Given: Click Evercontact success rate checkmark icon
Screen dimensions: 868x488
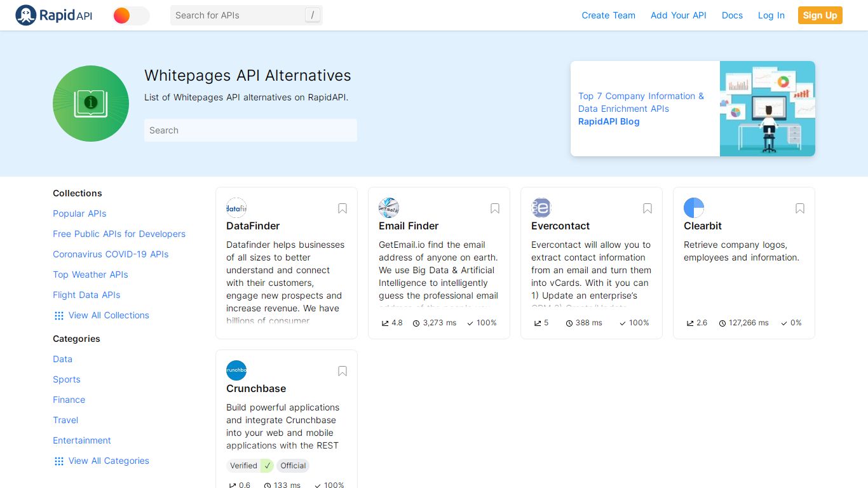Looking at the screenshot, I should [x=623, y=323].
